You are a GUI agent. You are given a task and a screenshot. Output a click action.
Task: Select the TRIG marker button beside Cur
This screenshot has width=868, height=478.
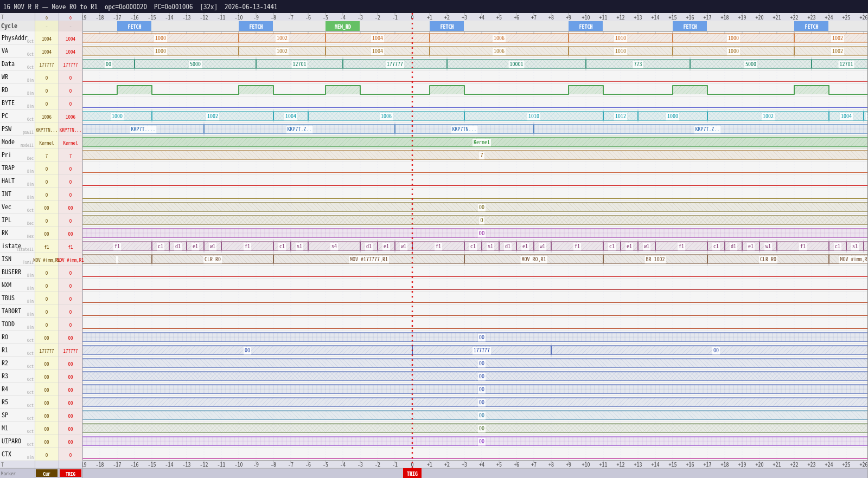point(71,474)
